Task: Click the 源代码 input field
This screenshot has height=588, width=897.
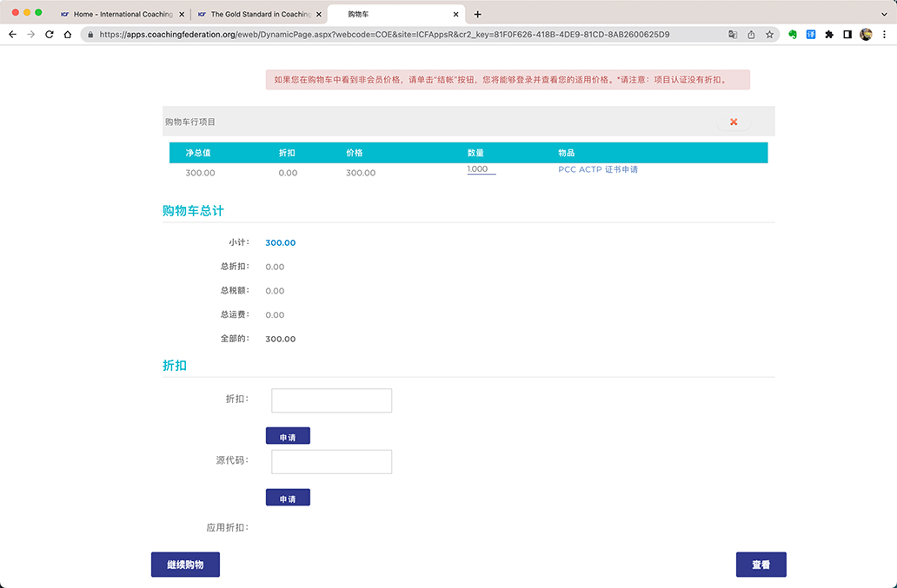Action: point(331,462)
